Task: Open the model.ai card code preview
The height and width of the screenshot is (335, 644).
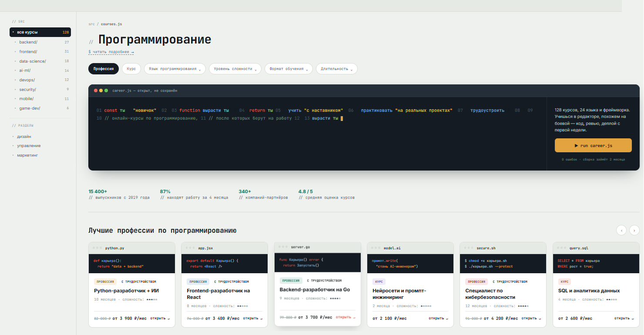Action: 410,264
